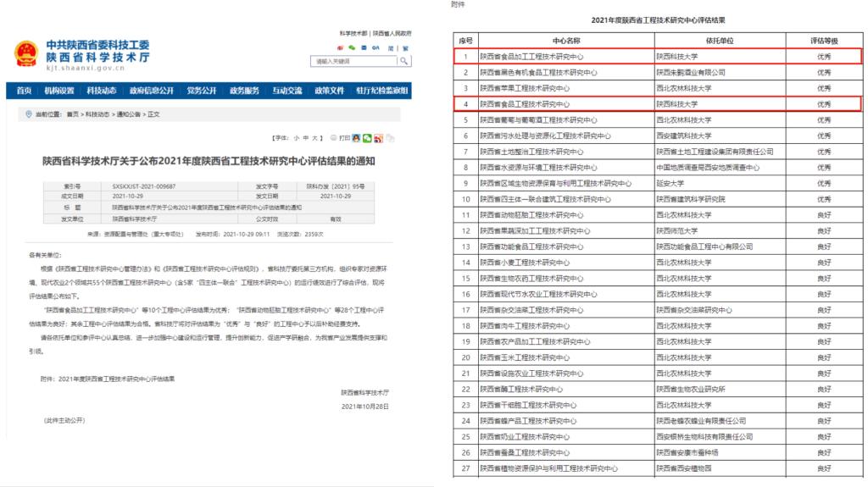The image size is (868, 487).
Task: Open the 陕西省人民政府 top link
Action: (x=393, y=31)
